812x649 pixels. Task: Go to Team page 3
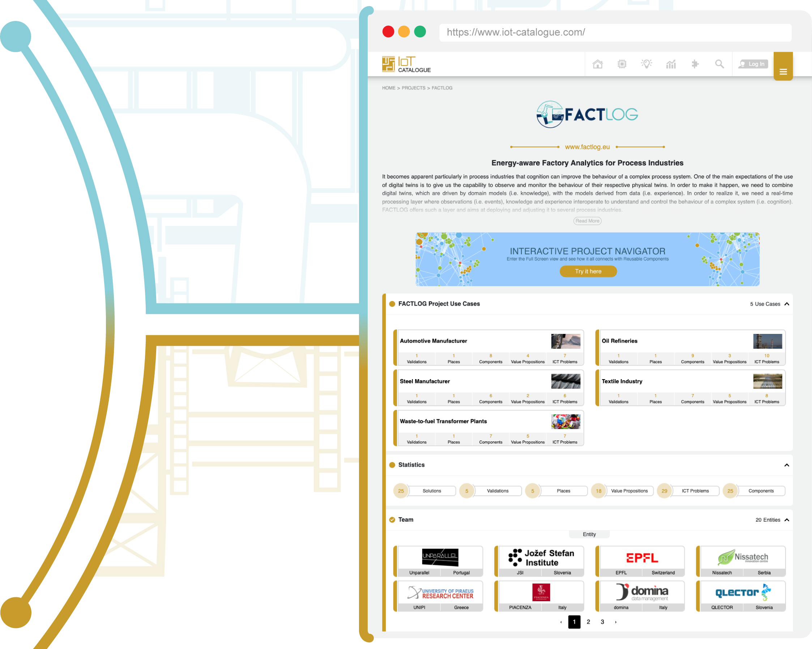(602, 622)
